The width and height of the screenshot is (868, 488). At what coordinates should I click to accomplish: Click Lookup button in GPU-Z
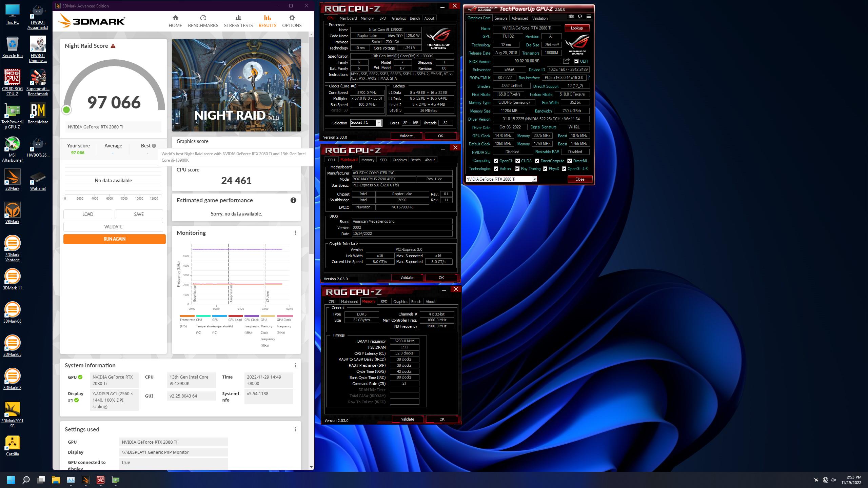(x=577, y=28)
